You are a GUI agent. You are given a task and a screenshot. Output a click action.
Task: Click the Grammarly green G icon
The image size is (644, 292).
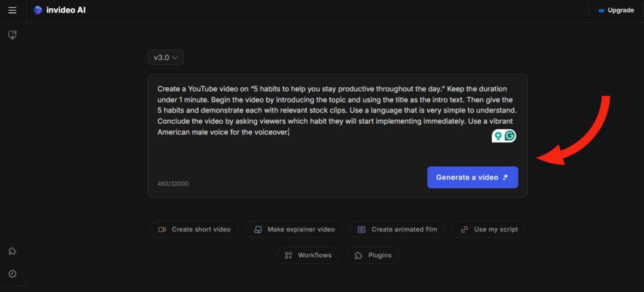click(510, 136)
